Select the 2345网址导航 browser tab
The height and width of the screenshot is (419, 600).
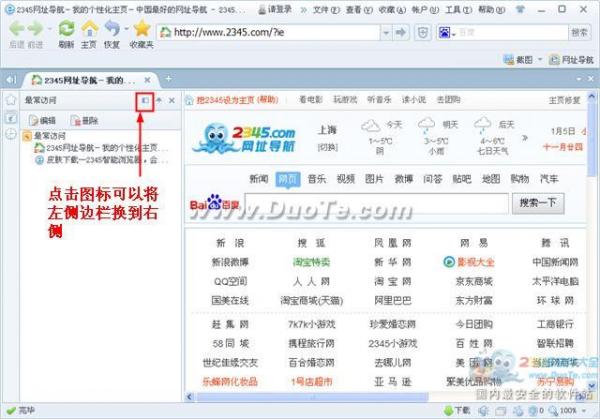click(x=80, y=79)
